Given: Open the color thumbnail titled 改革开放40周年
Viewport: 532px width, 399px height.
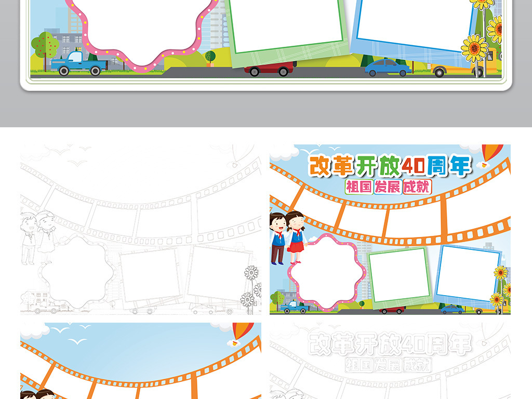Looking at the screenshot, I should (x=390, y=229).
